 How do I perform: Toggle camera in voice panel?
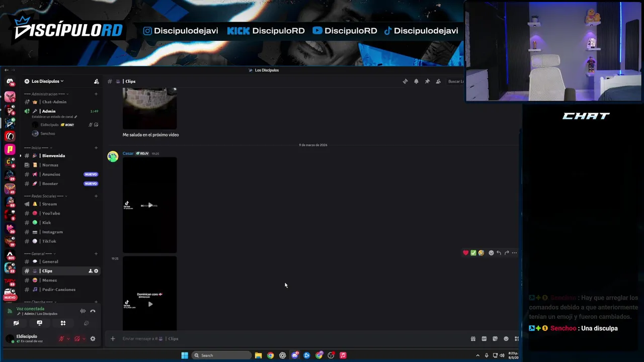[16, 323]
